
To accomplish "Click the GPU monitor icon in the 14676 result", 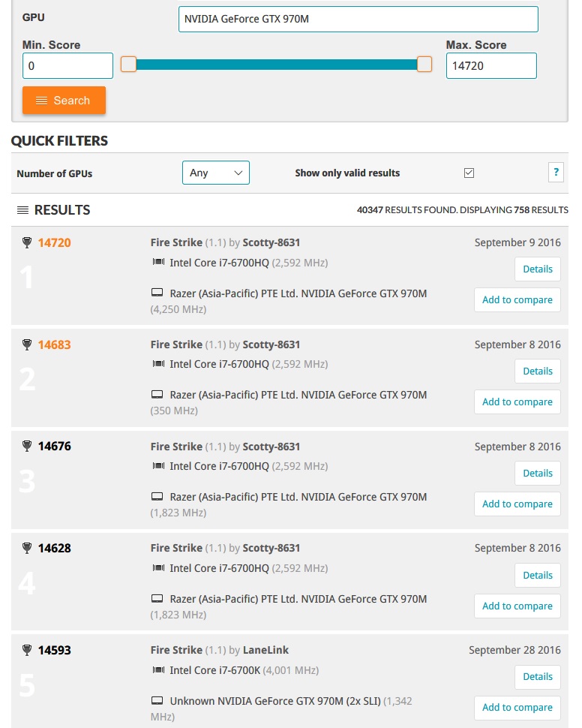I will tap(157, 496).
